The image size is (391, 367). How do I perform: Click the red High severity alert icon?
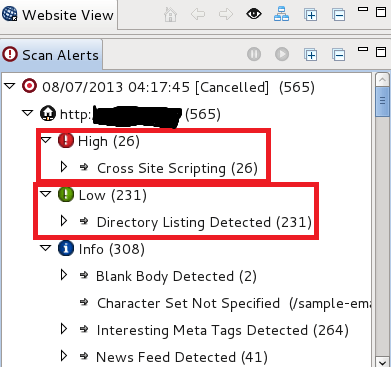pos(66,140)
